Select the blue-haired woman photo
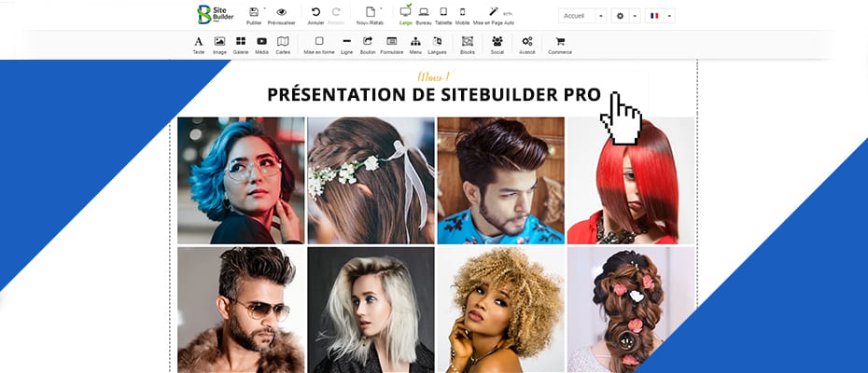 click(x=241, y=180)
